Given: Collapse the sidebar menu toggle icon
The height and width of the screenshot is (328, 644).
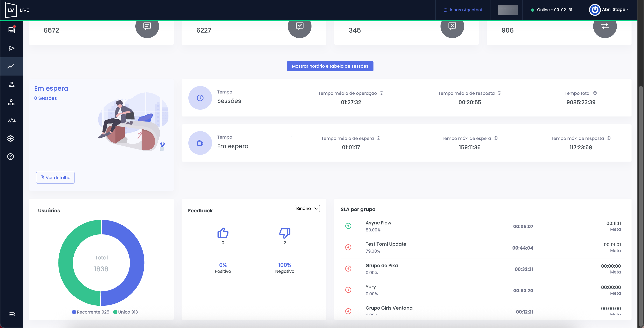Looking at the screenshot, I should pos(12,314).
